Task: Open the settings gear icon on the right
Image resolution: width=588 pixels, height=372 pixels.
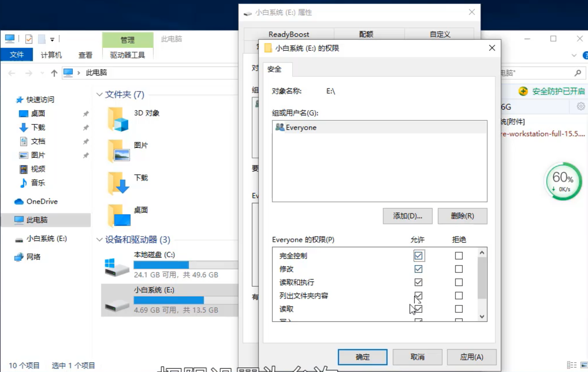Action: click(x=580, y=106)
